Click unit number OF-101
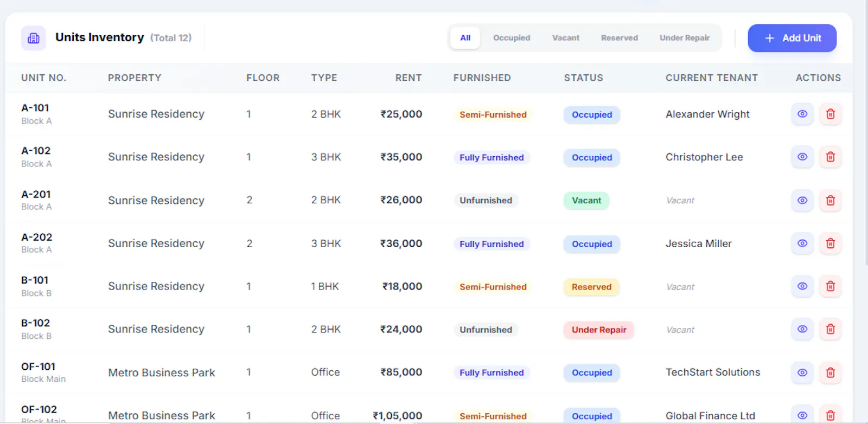 tap(38, 367)
